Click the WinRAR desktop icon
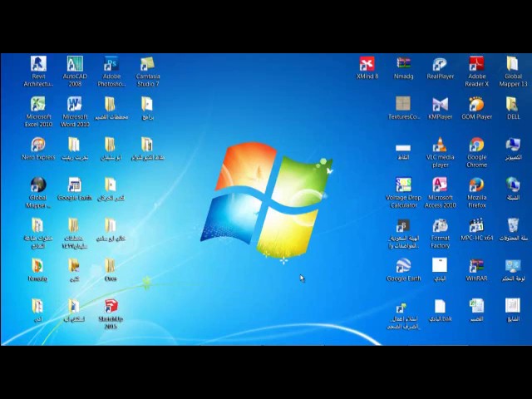Viewport: 532px width, 399px height. [476, 270]
